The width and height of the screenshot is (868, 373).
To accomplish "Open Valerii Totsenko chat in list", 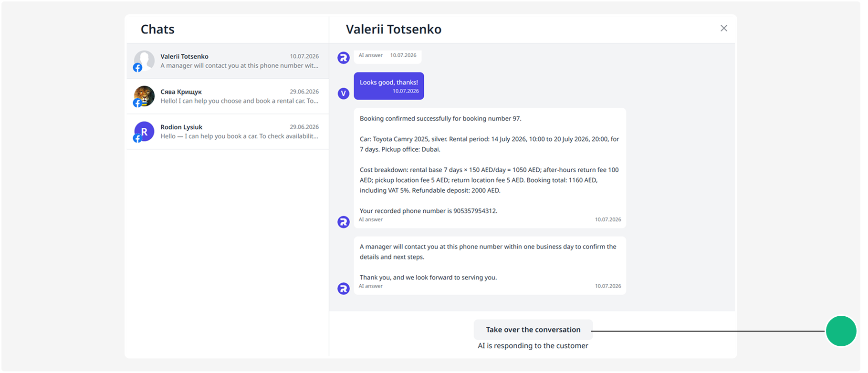I will pos(228,61).
